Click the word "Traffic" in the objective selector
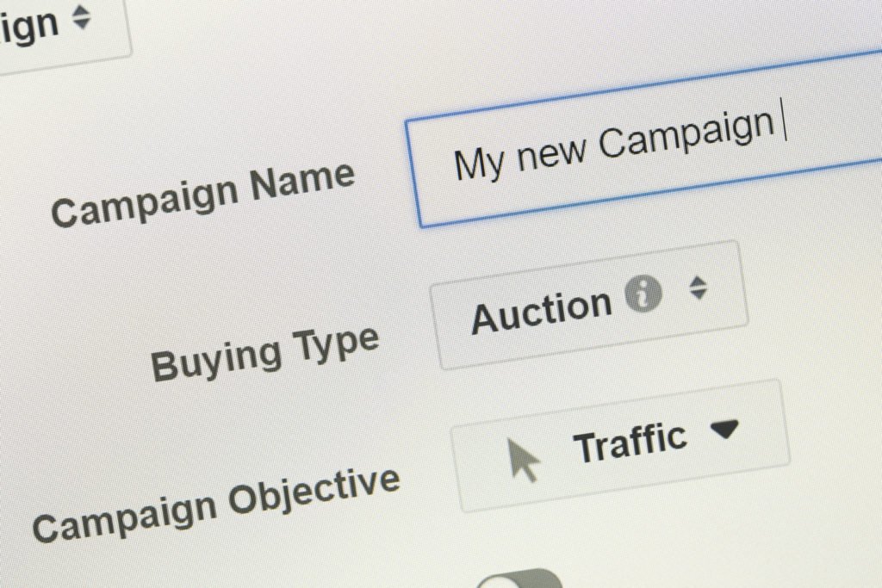Viewport: 882px width, 588px height. click(630, 443)
